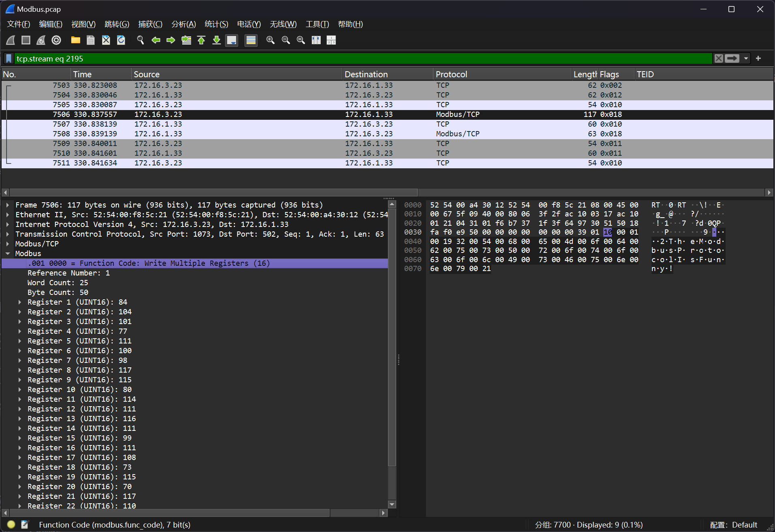Open the filter history dropdown arrow
Viewport: 775px width, 532px height.
(746, 59)
